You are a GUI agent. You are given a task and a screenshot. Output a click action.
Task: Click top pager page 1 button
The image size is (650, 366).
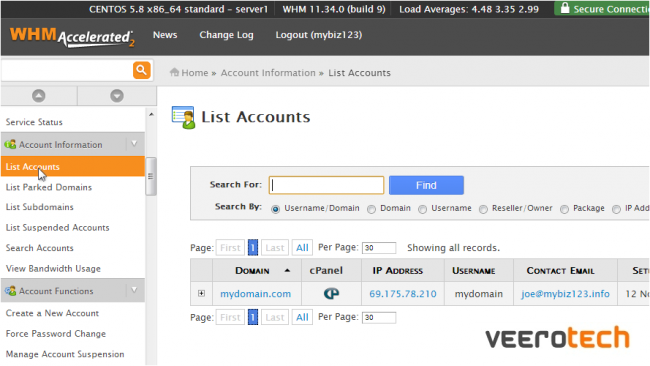click(x=253, y=248)
